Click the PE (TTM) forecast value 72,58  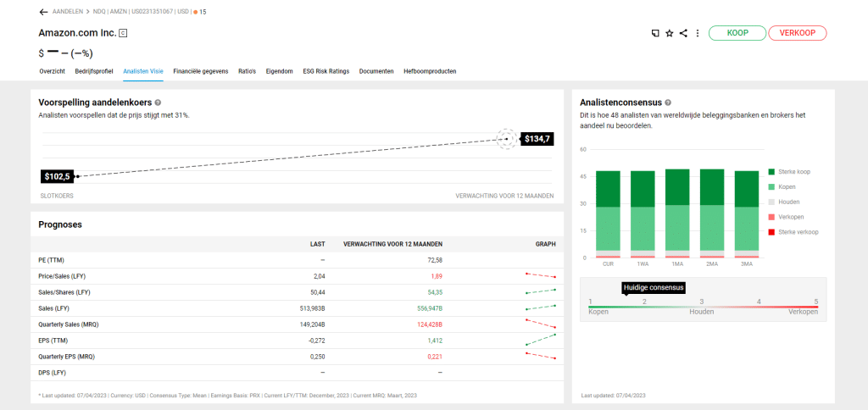(435, 260)
